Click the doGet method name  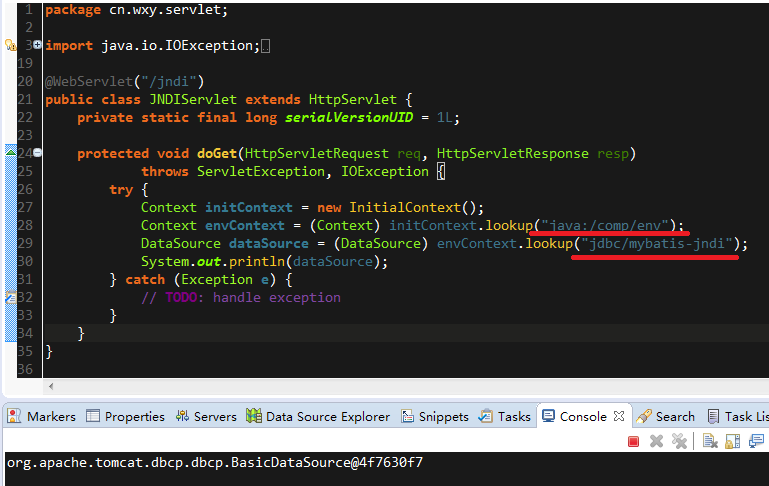pos(217,153)
